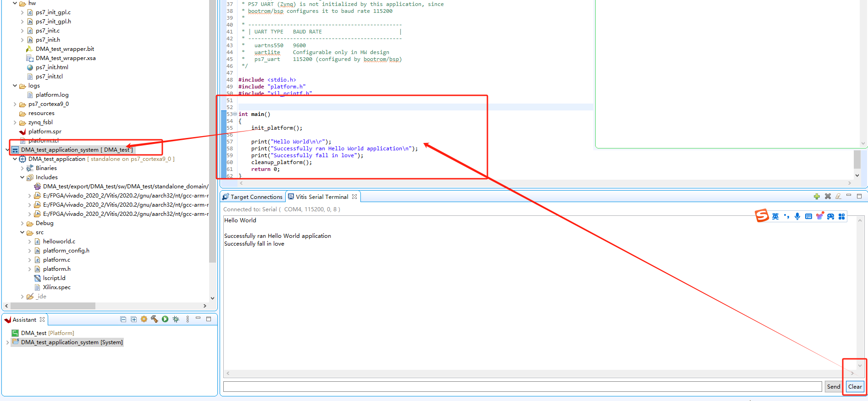Click the Sogou input method logo
The width and height of the screenshot is (868, 401).
coord(762,215)
